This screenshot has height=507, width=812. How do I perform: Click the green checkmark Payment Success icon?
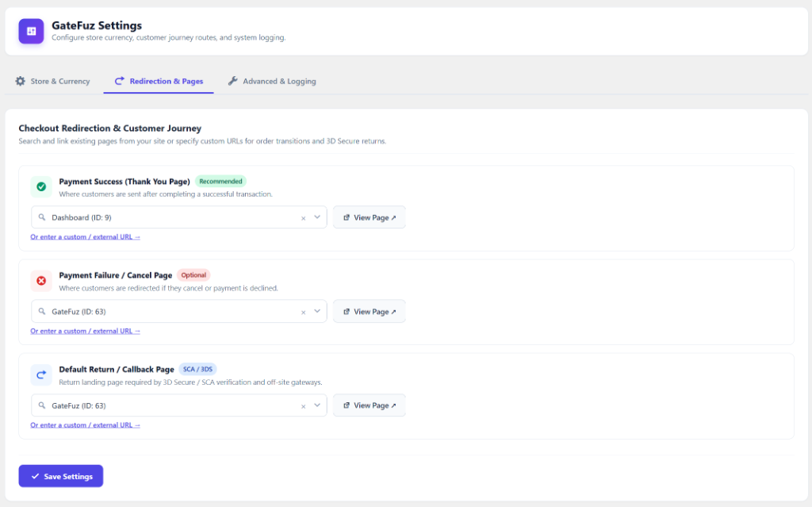(41, 186)
